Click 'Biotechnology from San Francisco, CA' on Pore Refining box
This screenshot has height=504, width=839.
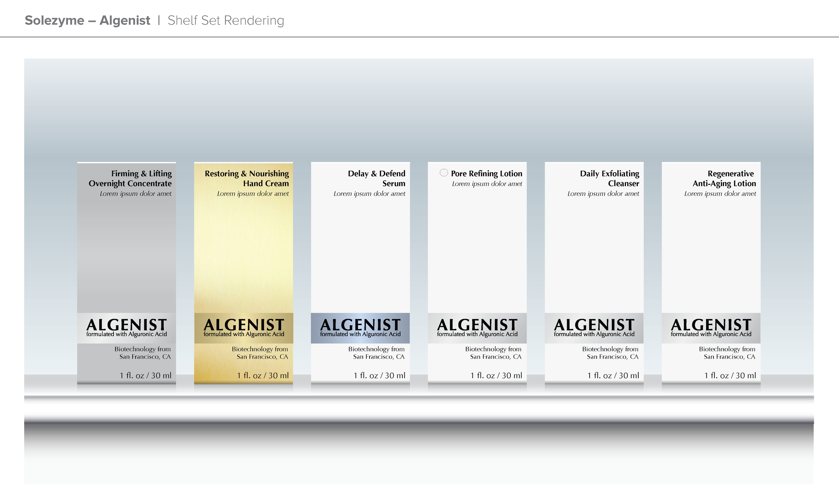[x=493, y=353]
